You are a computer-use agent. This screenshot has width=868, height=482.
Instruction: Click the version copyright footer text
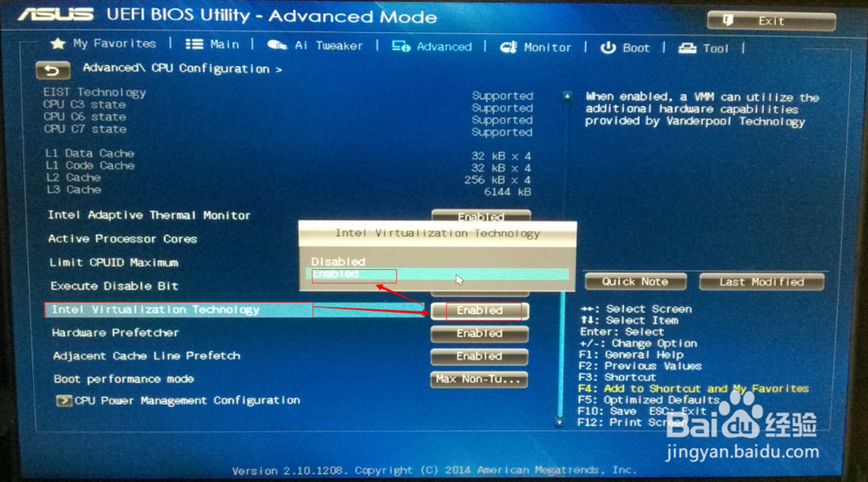click(434, 471)
